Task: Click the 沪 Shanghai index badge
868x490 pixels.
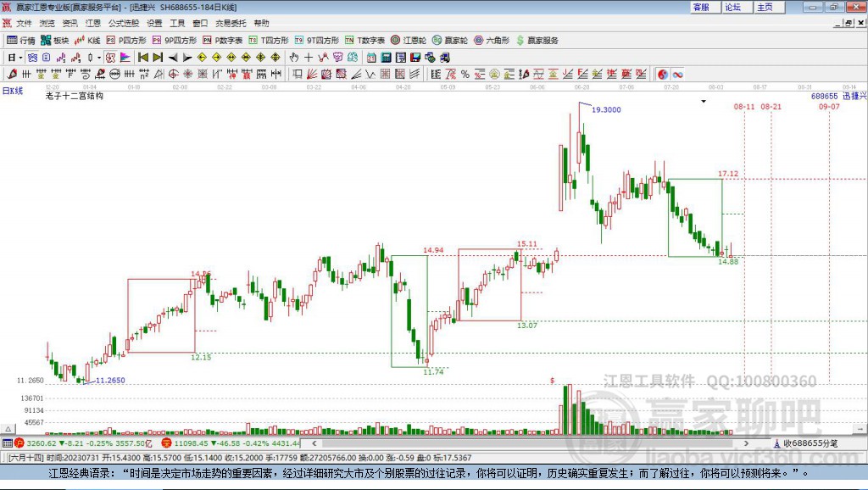Action: coord(19,443)
